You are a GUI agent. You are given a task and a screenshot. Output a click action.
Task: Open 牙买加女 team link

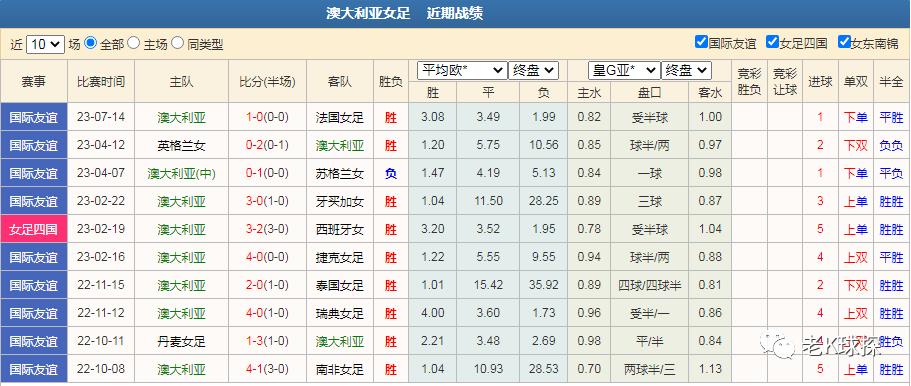[340, 201]
